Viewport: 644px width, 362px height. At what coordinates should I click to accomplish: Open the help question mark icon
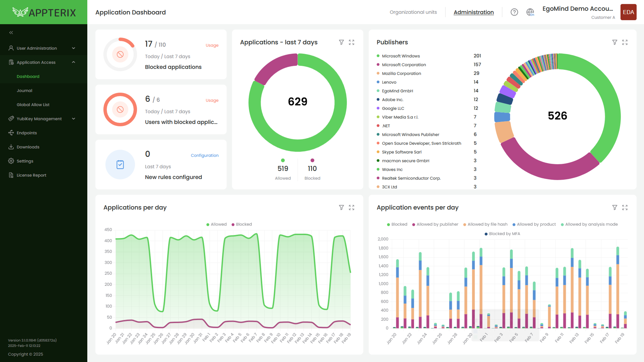pyautogui.click(x=514, y=12)
